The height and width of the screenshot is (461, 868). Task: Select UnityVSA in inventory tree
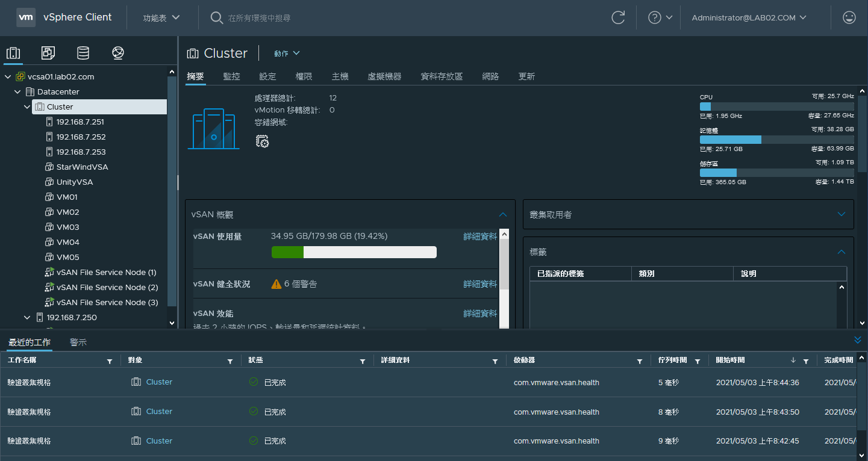pyautogui.click(x=75, y=182)
